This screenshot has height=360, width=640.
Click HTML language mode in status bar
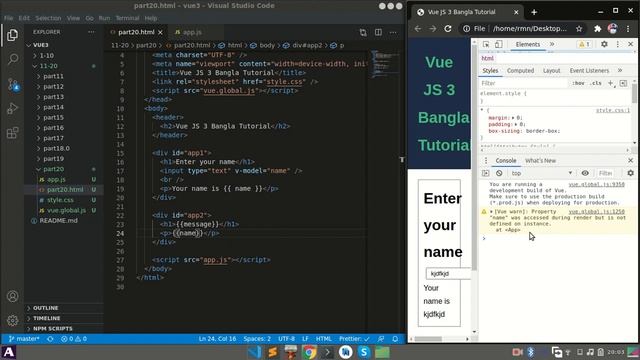point(324,339)
